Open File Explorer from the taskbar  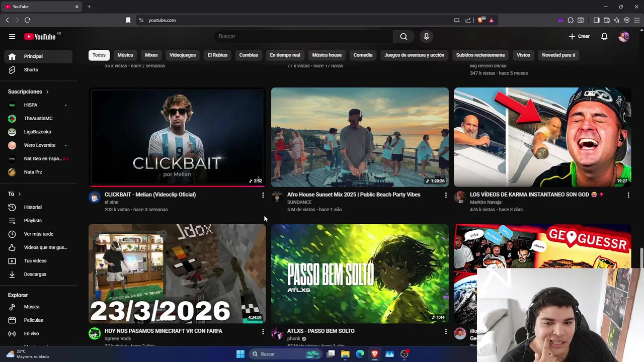tap(345, 354)
